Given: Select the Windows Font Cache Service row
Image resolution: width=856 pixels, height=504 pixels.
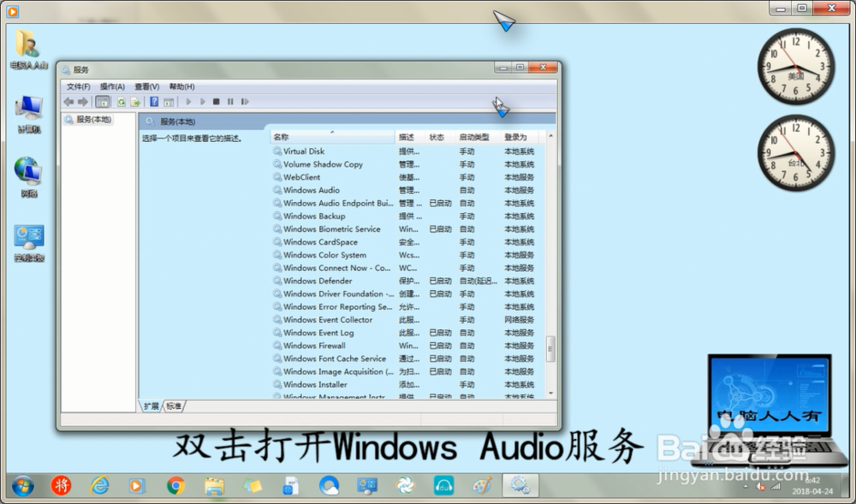Looking at the screenshot, I should tap(404, 359).
